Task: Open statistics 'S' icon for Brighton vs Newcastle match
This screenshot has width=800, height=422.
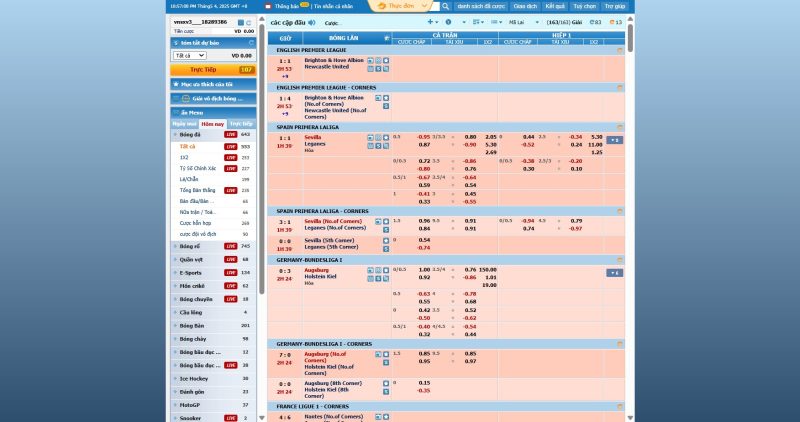Action: 378,69
